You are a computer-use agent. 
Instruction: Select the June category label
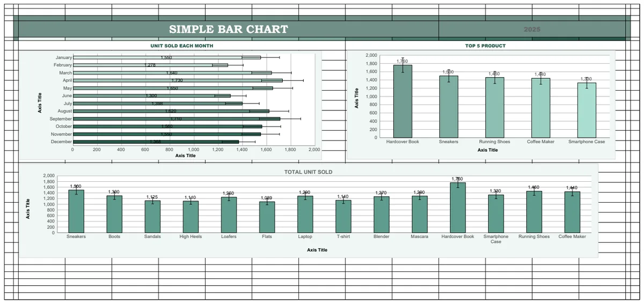(x=67, y=96)
